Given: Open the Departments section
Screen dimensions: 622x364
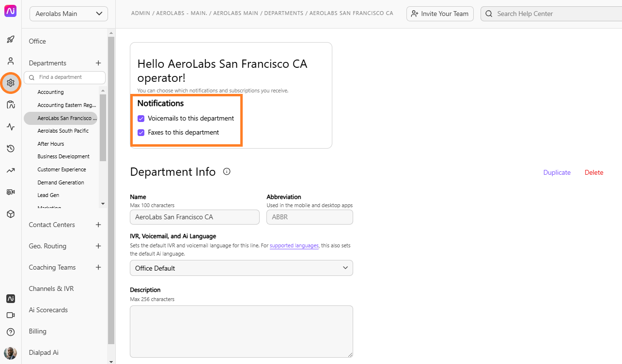Looking at the screenshot, I should point(47,63).
